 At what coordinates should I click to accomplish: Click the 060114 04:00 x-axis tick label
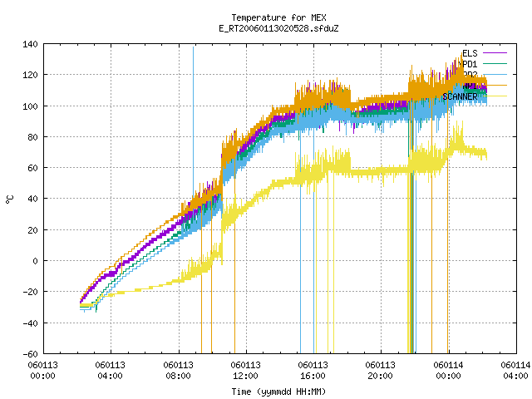(x=515, y=371)
